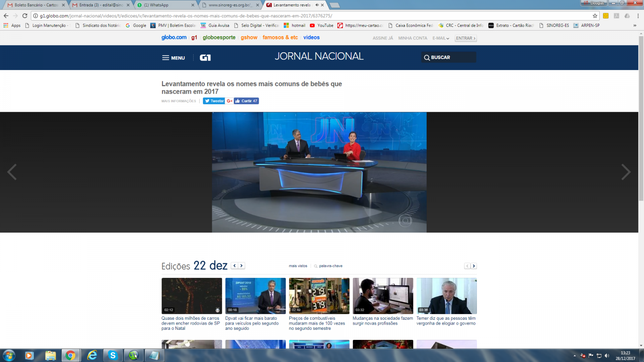The image size is (644, 362).
Task: Open MINHA CONTA link
Action: (x=413, y=38)
